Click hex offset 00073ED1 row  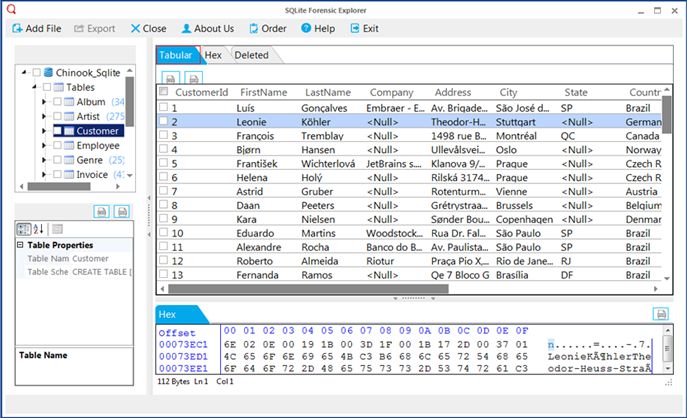coord(184,356)
